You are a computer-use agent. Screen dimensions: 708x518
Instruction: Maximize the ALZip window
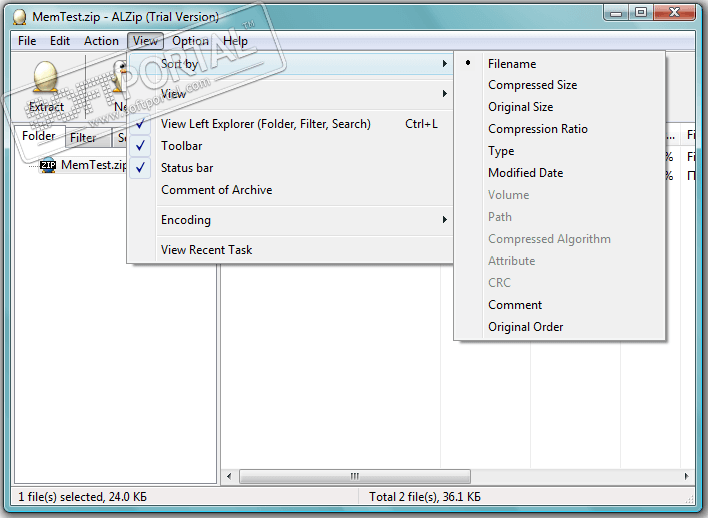(x=641, y=12)
